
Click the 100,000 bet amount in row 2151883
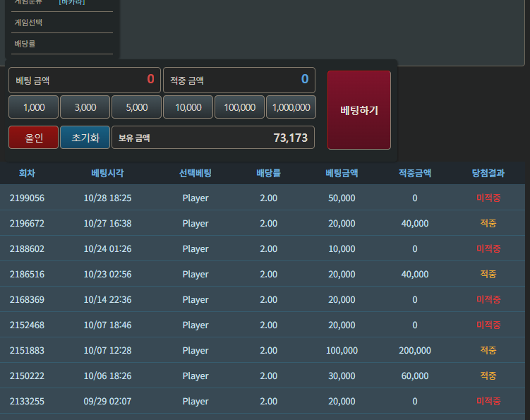click(x=342, y=350)
